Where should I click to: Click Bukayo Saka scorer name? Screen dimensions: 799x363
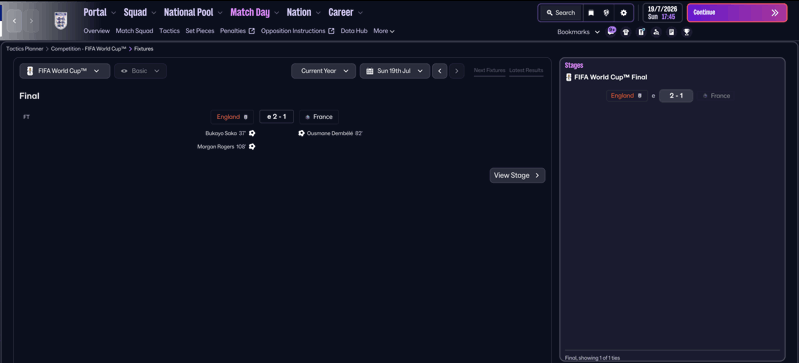coord(221,133)
